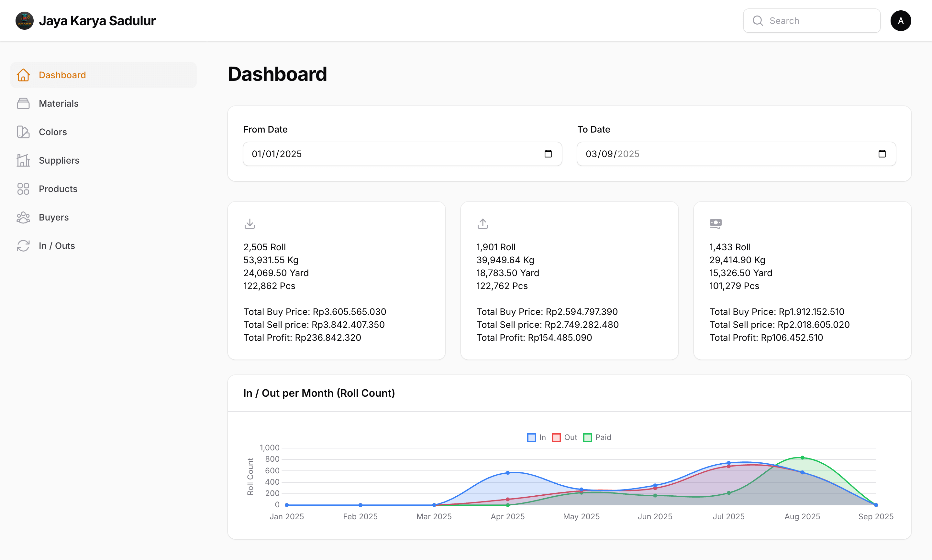Image resolution: width=932 pixels, height=560 pixels.
Task: Open the In / Outs page
Action: click(x=57, y=246)
